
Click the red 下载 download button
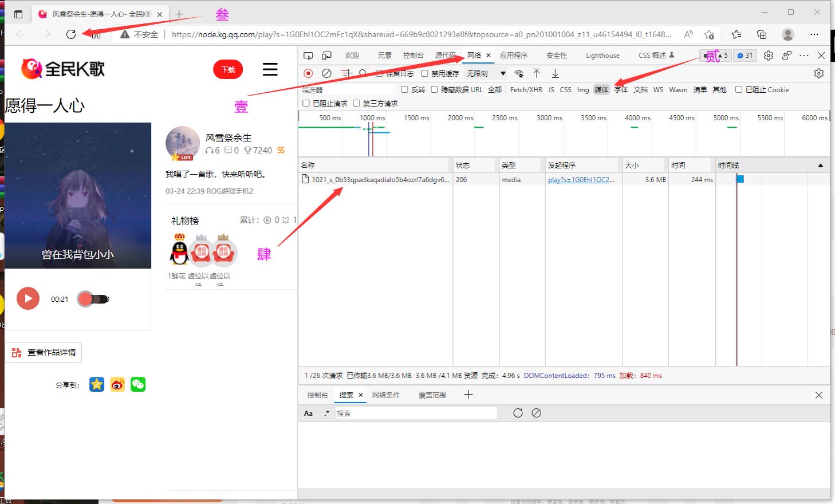(x=228, y=69)
